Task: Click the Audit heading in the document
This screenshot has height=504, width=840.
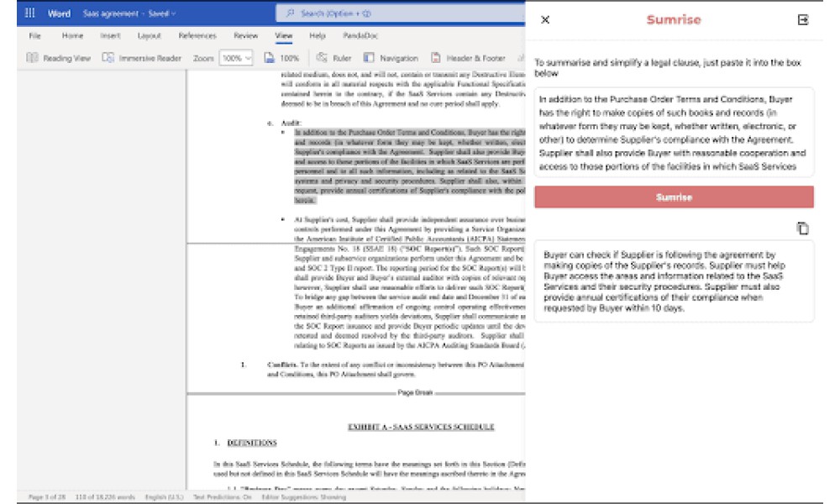Action: click(291, 123)
